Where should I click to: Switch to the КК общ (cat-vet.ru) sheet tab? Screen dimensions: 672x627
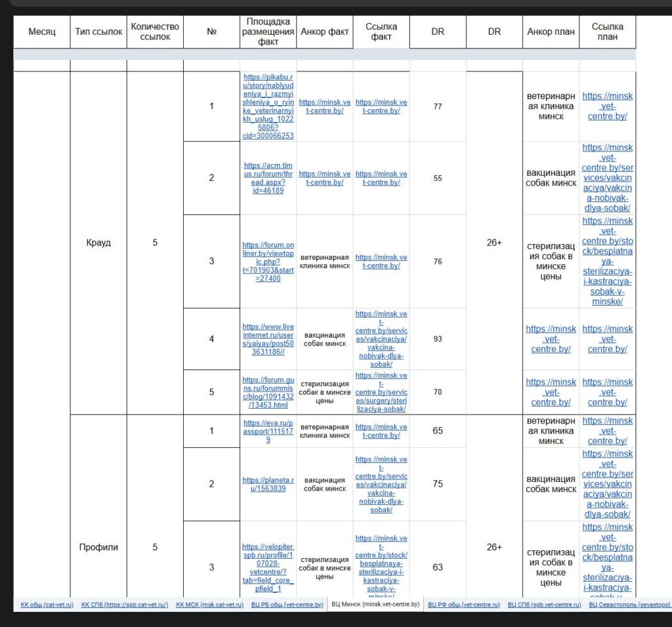47,605
